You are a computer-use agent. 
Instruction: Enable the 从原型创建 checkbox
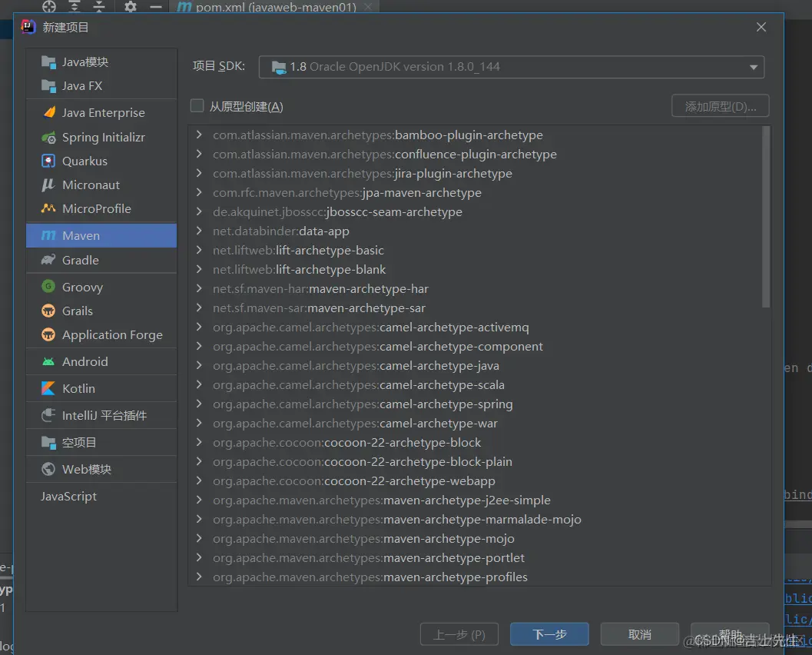[x=197, y=106]
